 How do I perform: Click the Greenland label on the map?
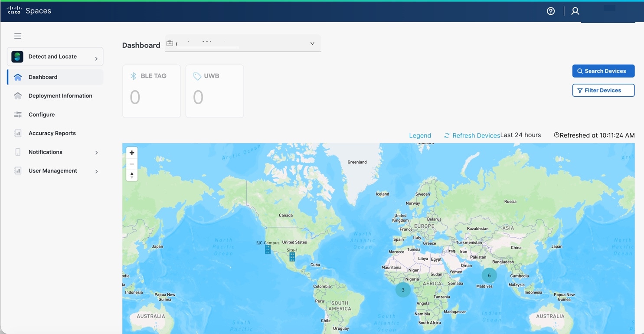tap(357, 162)
